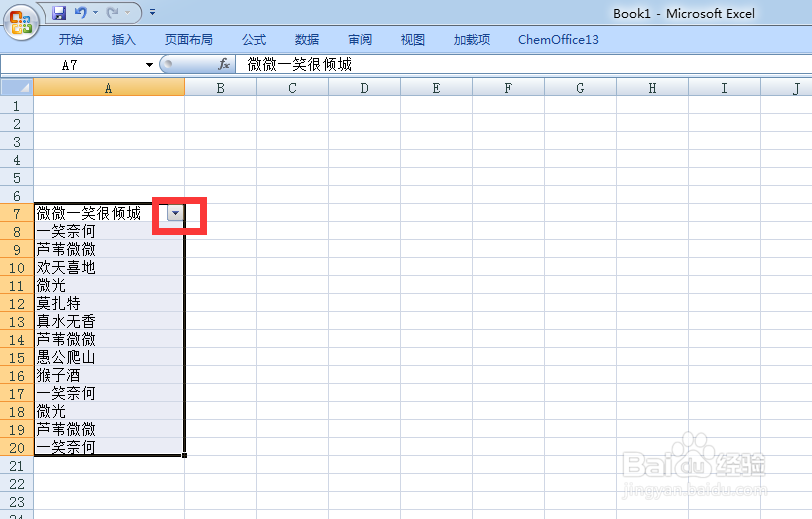Select cell A18 微光
The width and height of the screenshot is (812, 519).
point(109,411)
